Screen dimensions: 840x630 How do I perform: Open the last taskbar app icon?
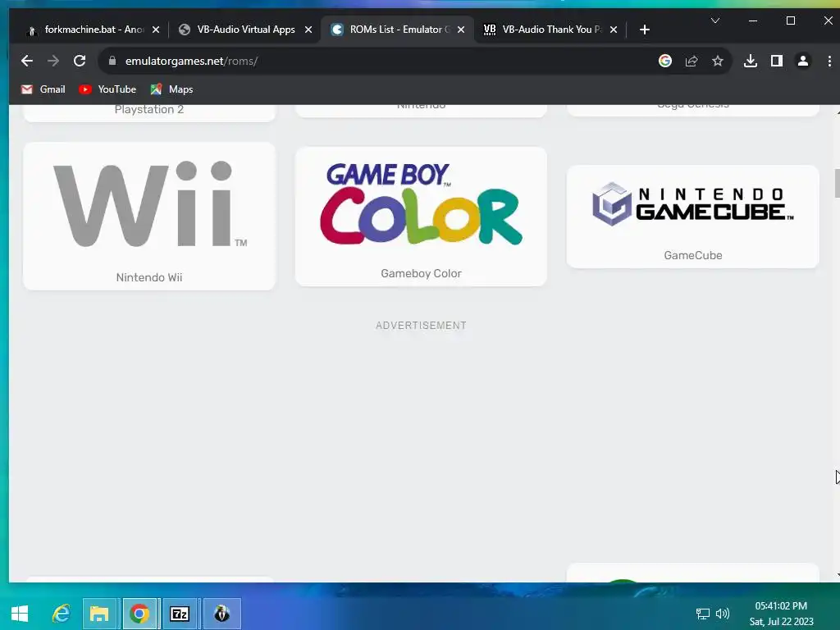pyautogui.click(x=221, y=614)
